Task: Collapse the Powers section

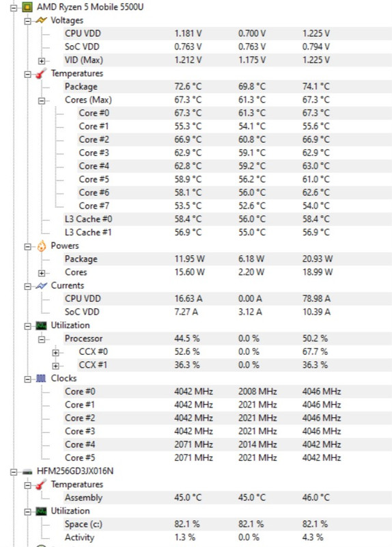Action: 27,246
